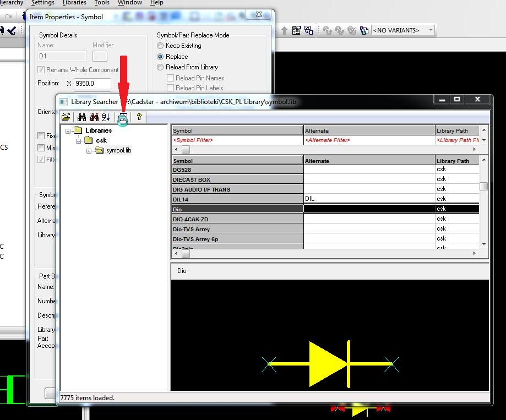Select the DIG AUDIO I/F TRANS row

325,189
